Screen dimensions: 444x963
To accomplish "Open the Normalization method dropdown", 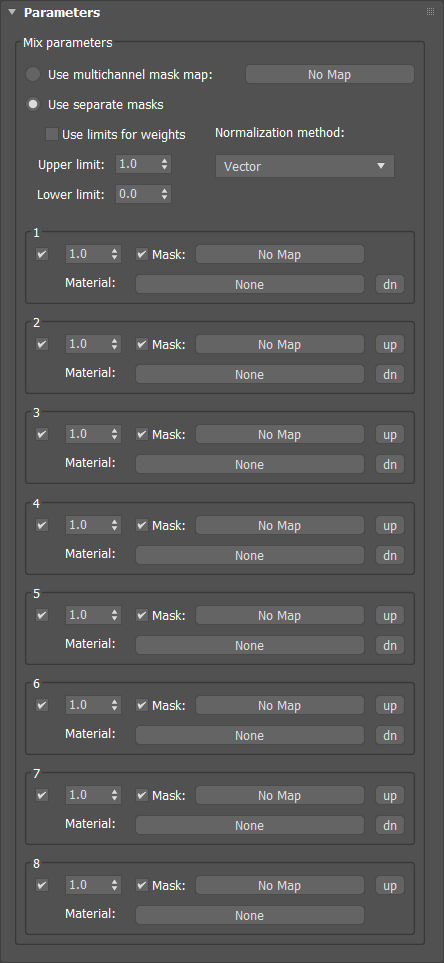I will 305,166.
